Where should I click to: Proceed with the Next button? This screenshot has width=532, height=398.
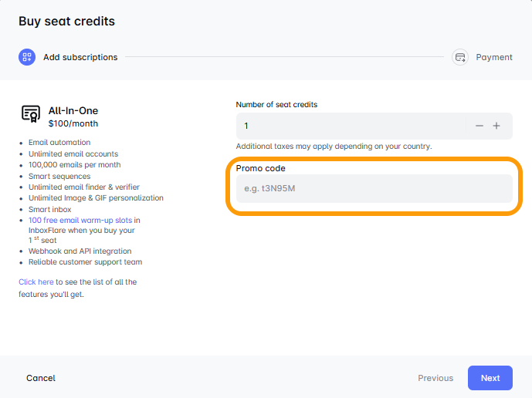coord(490,378)
